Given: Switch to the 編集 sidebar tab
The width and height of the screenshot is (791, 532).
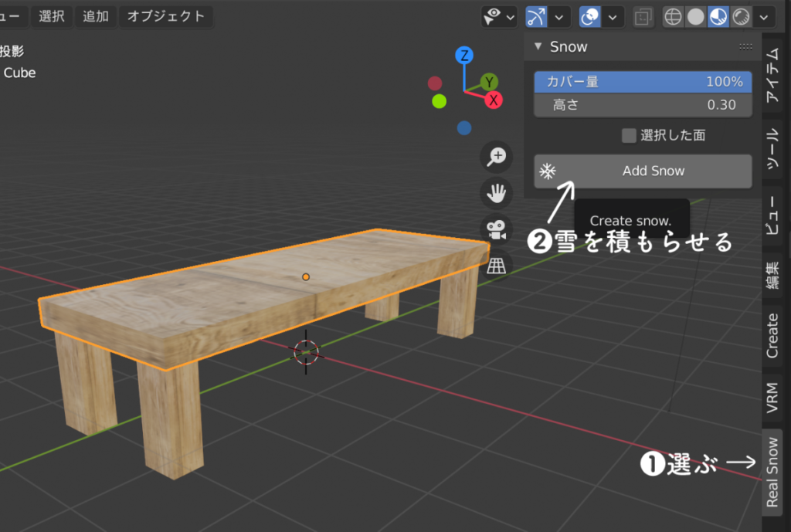Looking at the screenshot, I should [772, 275].
